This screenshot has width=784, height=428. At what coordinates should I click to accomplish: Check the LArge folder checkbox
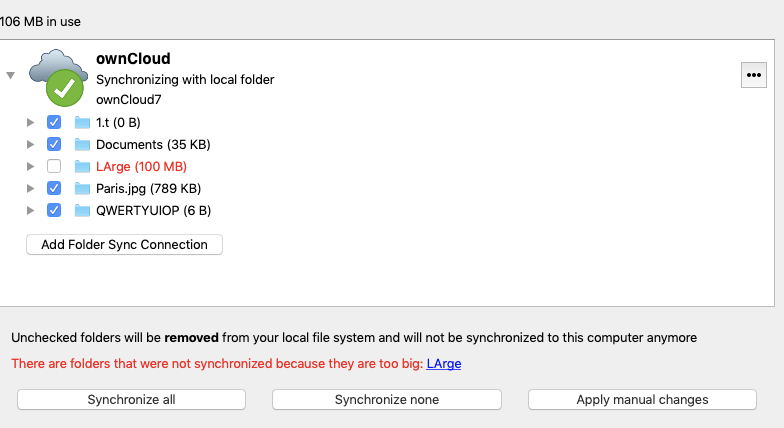click(x=54, y=166)
